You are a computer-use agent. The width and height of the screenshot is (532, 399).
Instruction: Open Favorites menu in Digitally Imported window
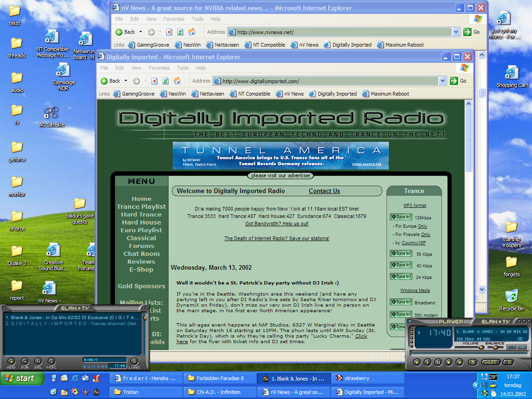click(x=159, y=68)
